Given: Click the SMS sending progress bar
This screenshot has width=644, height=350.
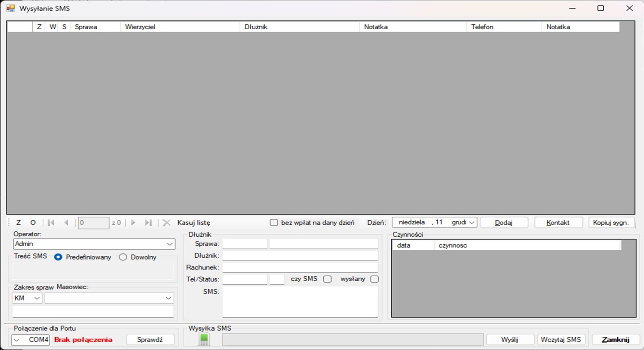Looking at the screenshot, I should [x=352, y=339].
